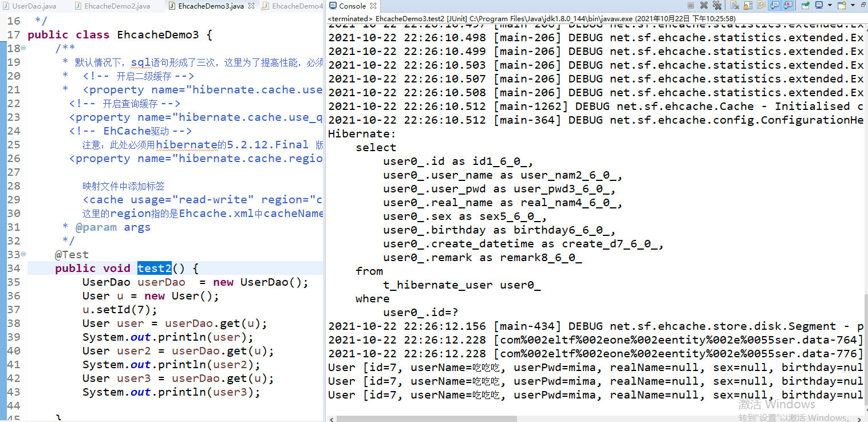
Task: Click the EhcacheDemo3 class name on line 17
Action: point(158,34)
